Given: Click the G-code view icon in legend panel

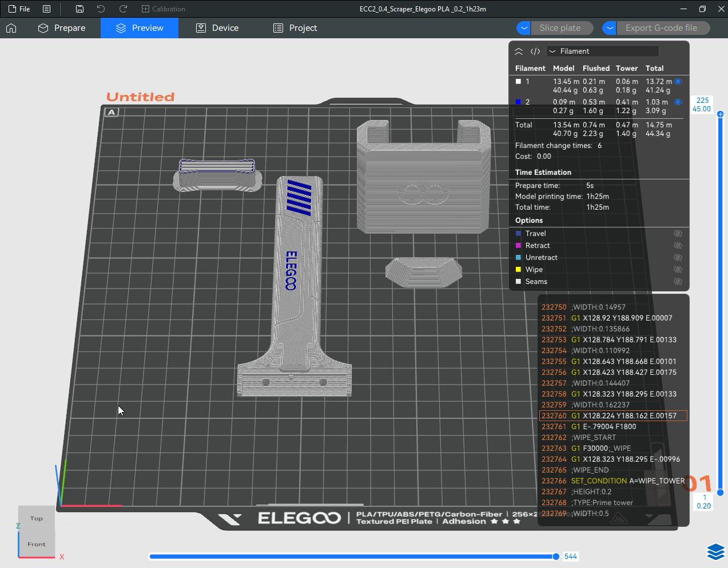Looking at the screenshot, I should [x=535, y=51].
